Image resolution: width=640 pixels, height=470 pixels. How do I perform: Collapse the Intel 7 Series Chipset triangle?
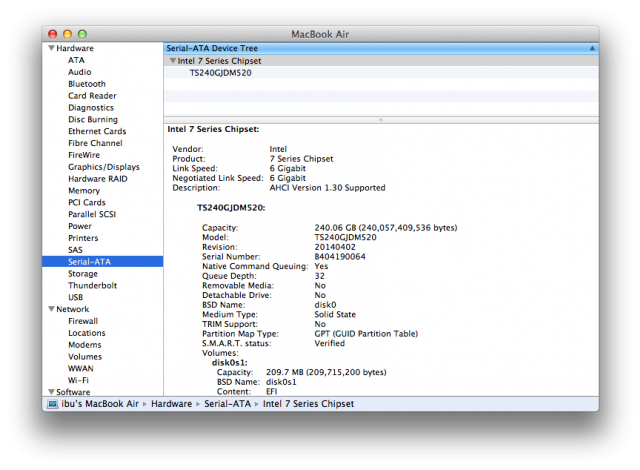pyautogui.click(x=173, y=61)
